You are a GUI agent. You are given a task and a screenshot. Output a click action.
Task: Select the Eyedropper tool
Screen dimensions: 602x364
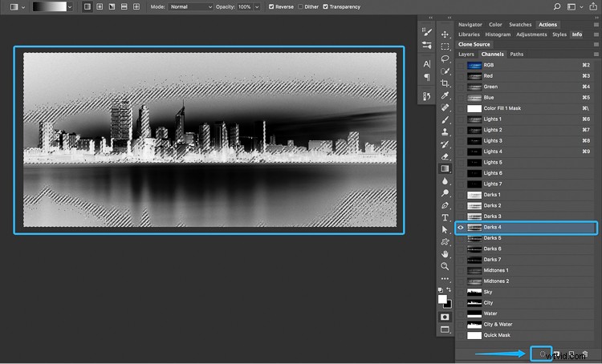click(x=445, y=95)
